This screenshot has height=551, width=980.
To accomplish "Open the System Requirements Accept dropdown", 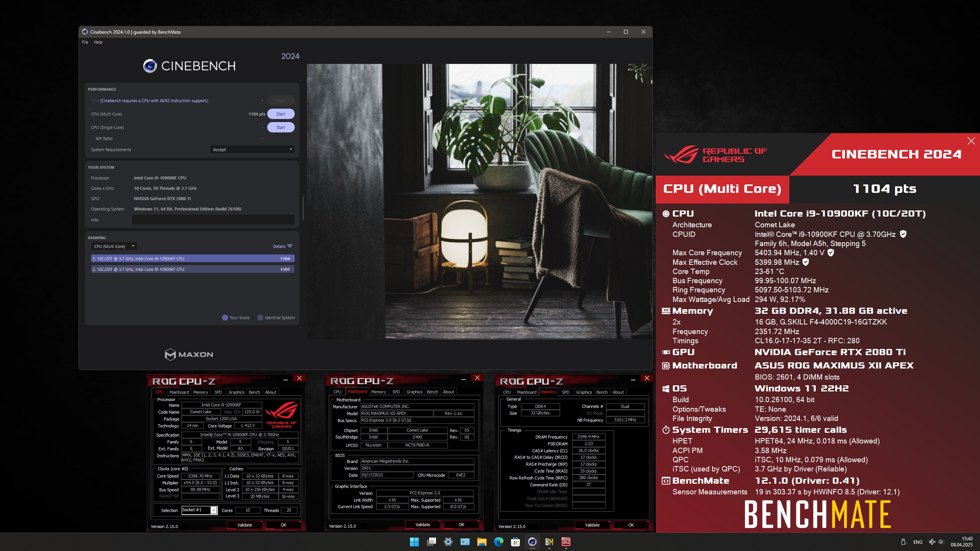I will click(x=252, y=150).
